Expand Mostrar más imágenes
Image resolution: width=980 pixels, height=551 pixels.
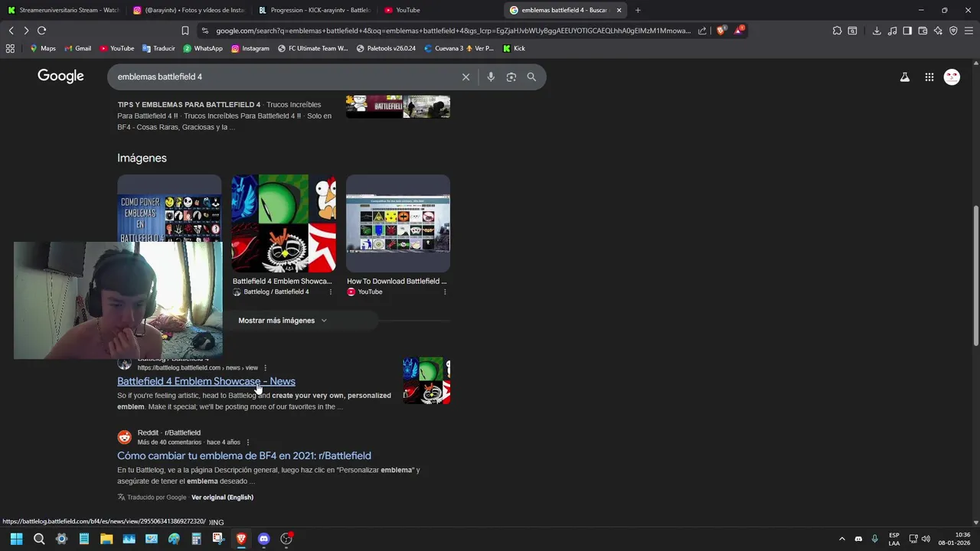pyautogui.click(x=283, y=321)
